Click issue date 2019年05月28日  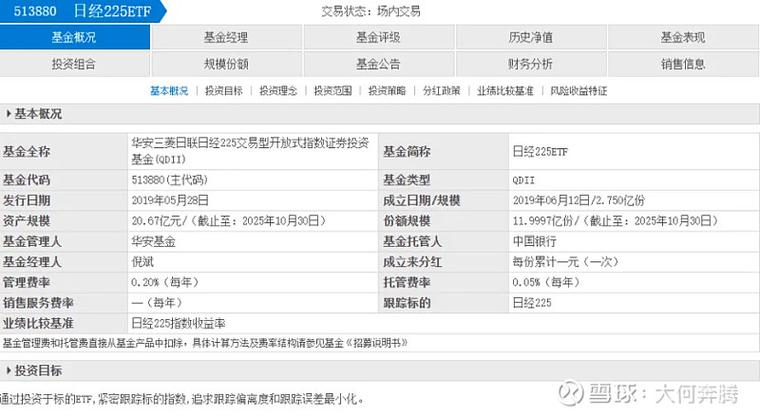[x=170, y=200]
